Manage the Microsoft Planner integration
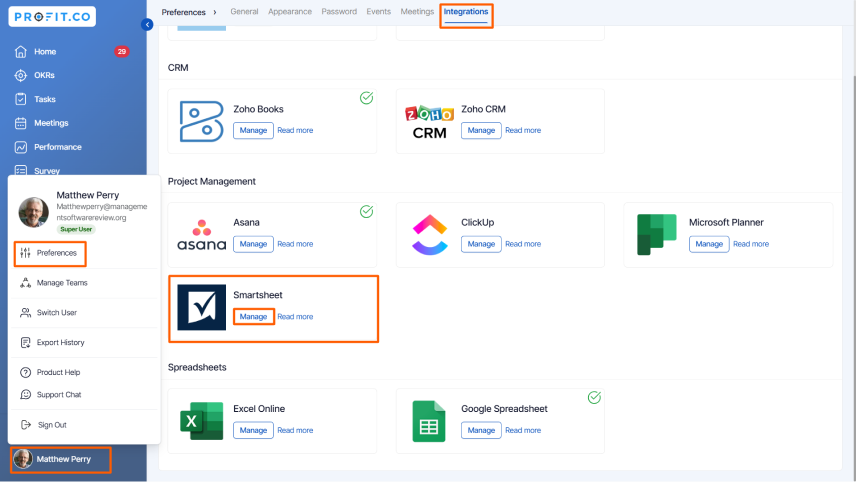 click(709, 244)
